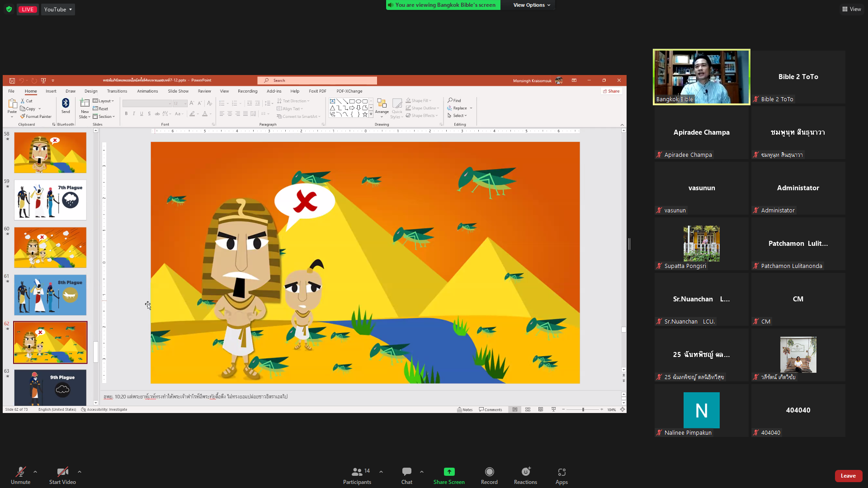This screenshot has width=868, height=488.
Task: Pick the star shape in gallery
Action: (x=365, y=114)
